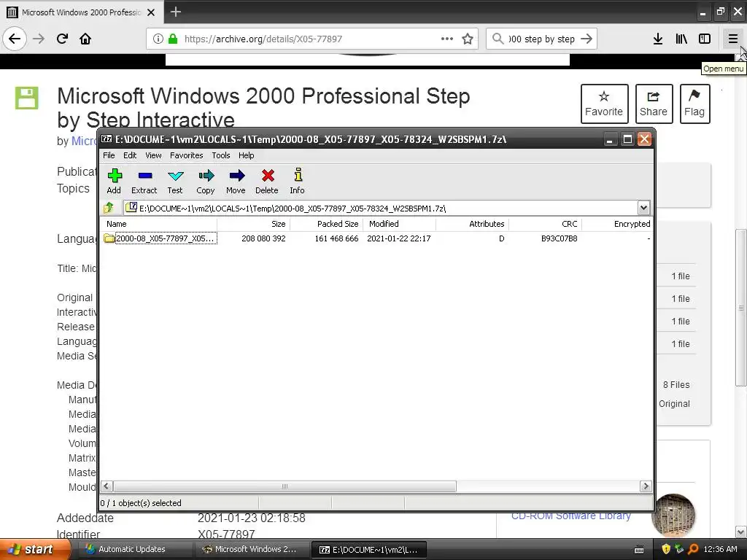
Task: Open the Firefox hamburger menu
Action: [732, 39]
